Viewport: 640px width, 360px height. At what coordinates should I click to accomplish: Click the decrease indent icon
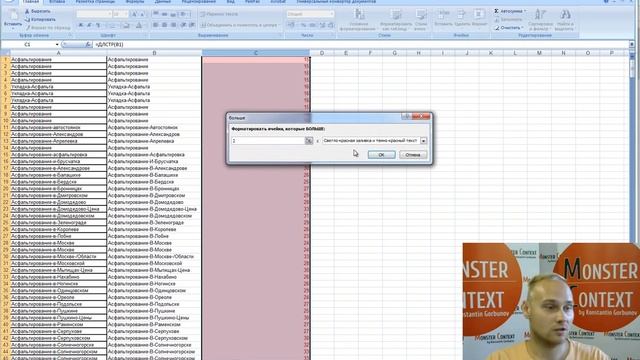click(x=183, y=25)
